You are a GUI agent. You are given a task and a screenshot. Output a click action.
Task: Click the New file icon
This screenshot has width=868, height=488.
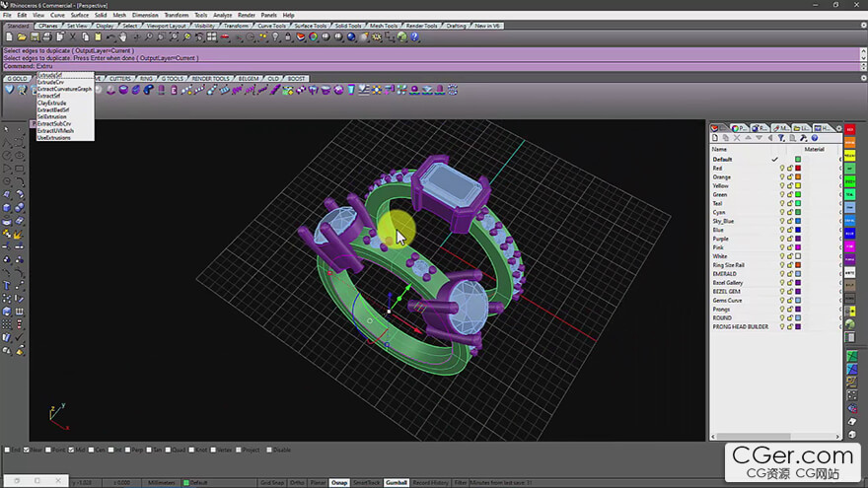click(x=9, y=37)
